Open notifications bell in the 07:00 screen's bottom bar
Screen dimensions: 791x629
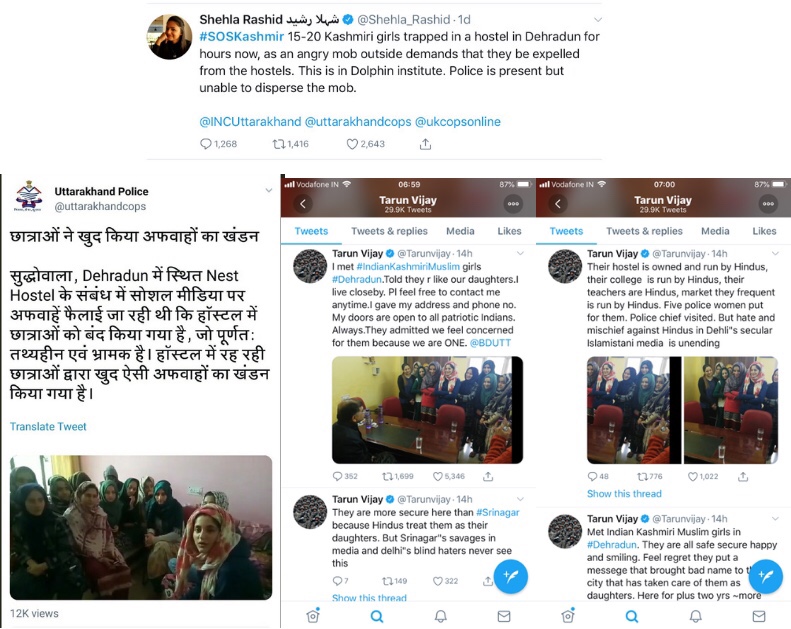point(696,616)
